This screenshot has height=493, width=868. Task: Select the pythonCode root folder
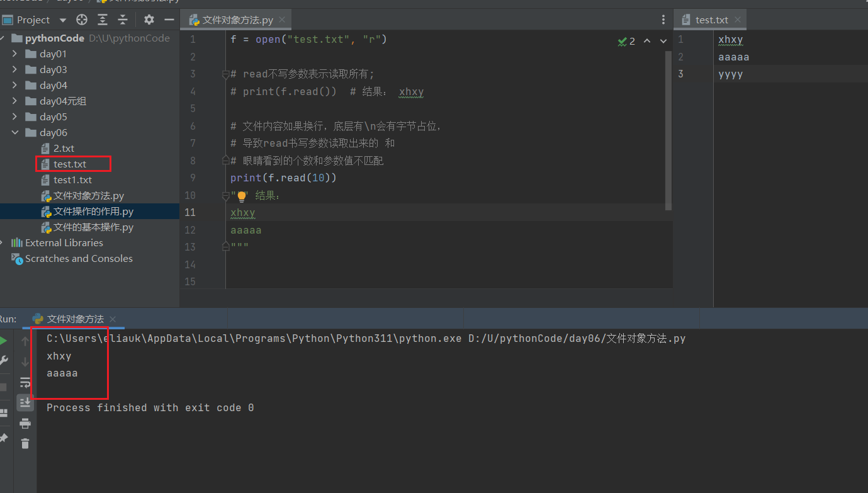point(55,38)
